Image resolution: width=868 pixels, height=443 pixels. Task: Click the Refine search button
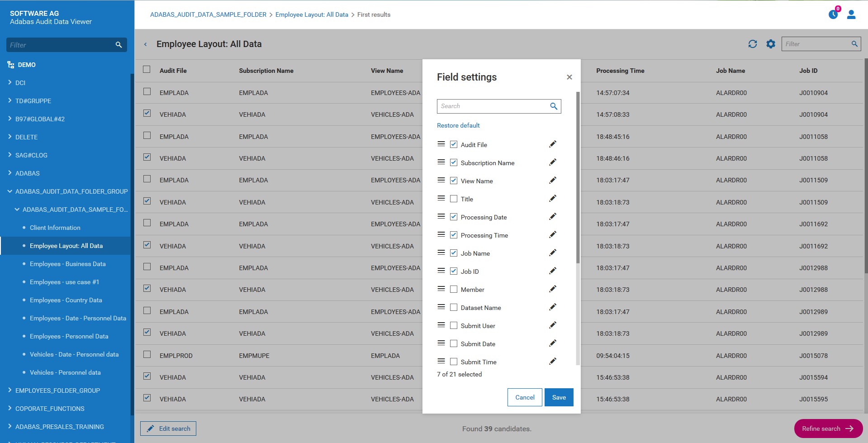click(x=828, y=429)
